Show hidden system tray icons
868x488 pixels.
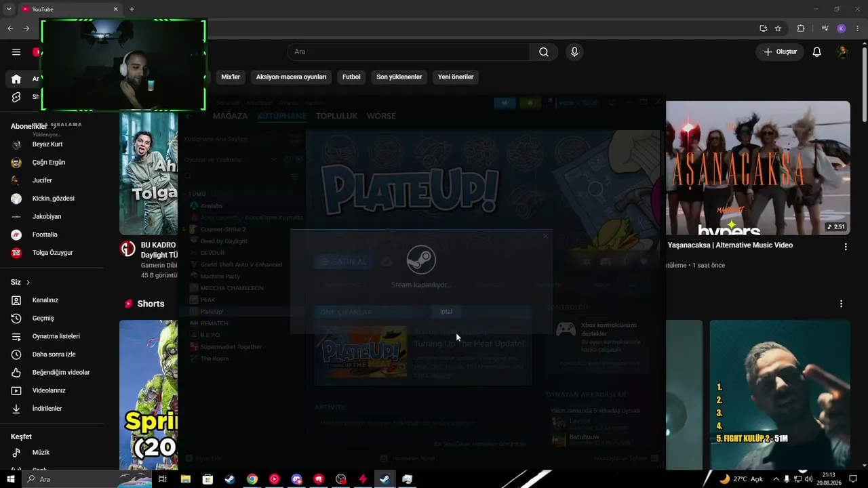click(776, 479)
